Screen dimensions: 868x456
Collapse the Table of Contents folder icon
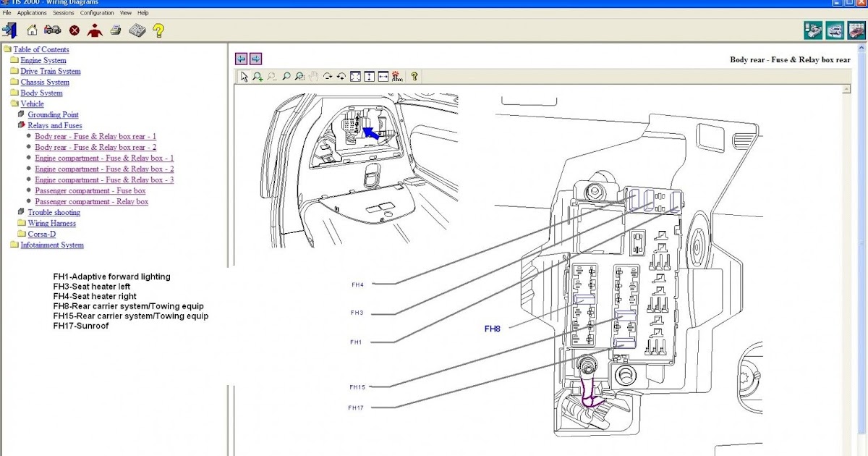[x=7, y=49]
